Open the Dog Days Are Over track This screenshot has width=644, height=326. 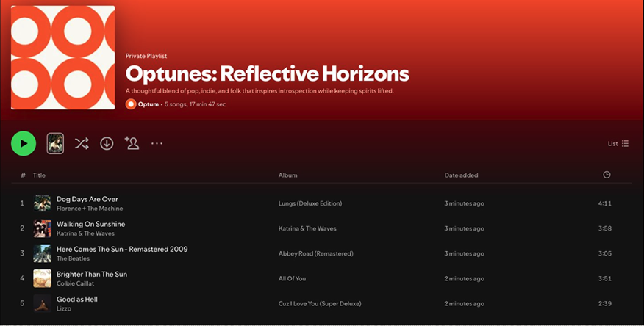pyautogui.click(x=87, y=199)
